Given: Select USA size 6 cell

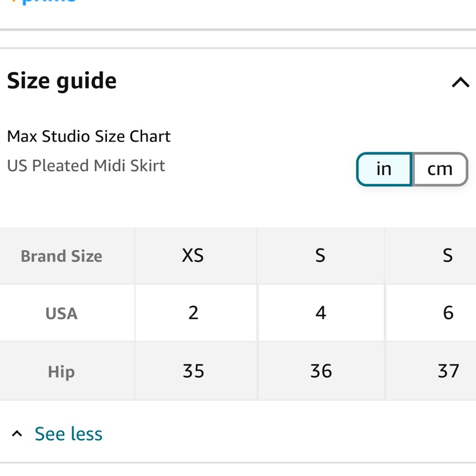Looking at the screenshot, I should tap(431, 313).
